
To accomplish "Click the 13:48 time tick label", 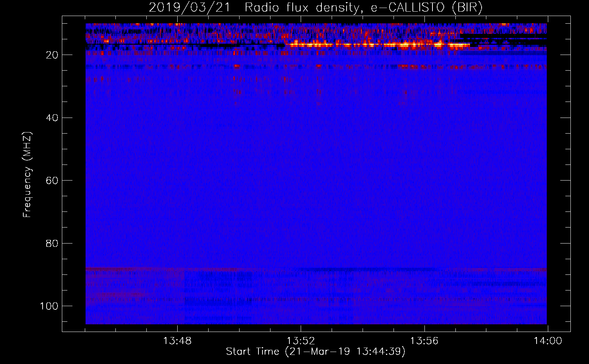I will [177, 341].
